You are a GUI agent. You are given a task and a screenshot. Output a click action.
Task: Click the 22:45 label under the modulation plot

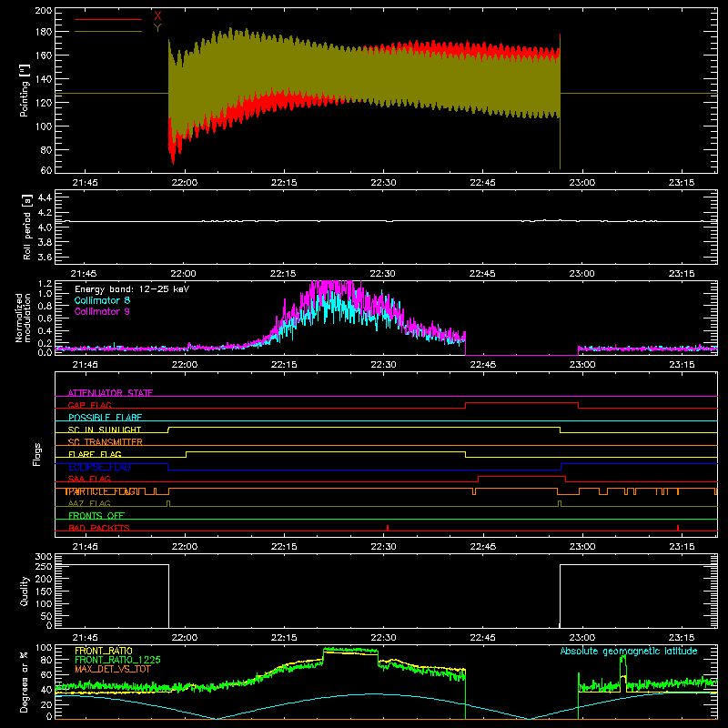click(x=483, y=365)
